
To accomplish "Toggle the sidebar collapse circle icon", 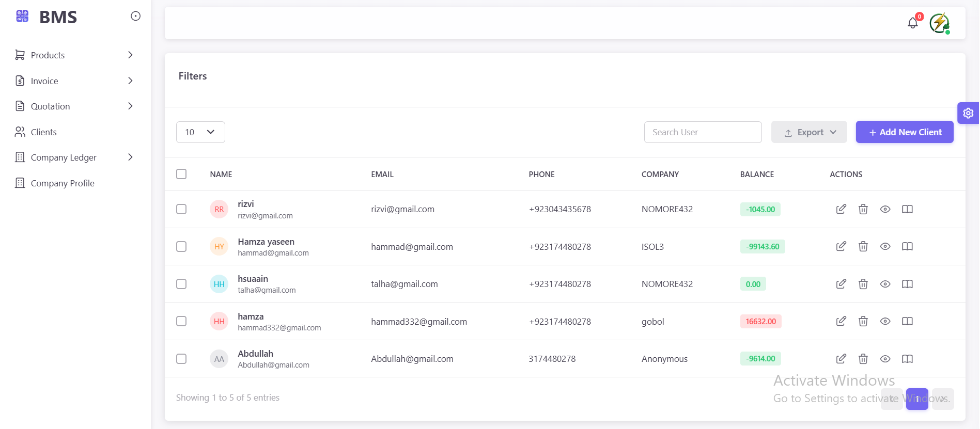I will [135, 17].
